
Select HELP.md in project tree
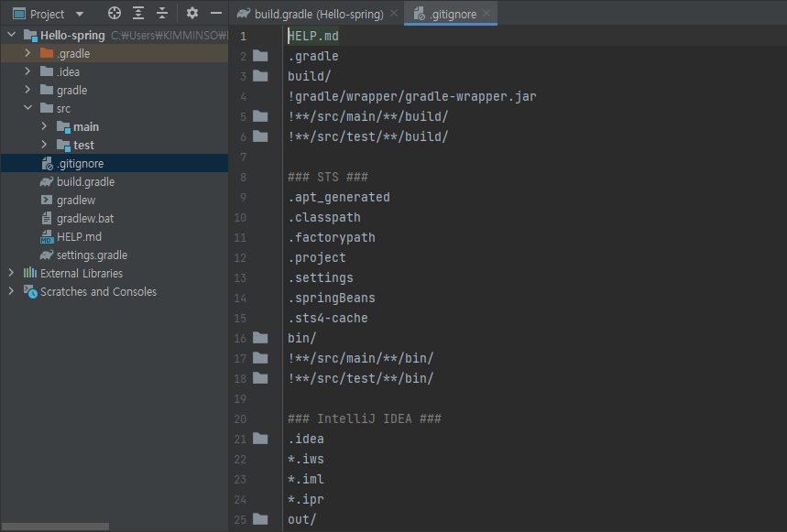point(80,236)
